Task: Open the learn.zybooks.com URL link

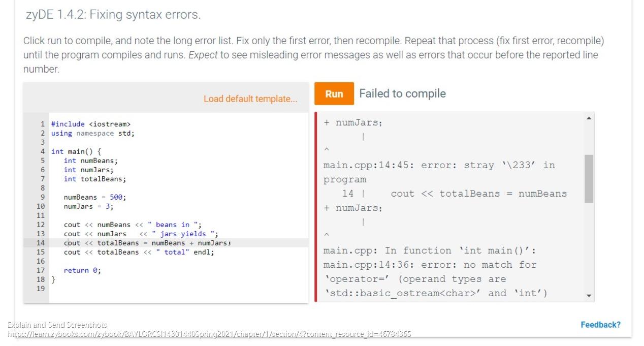Action: click(209, 334)
